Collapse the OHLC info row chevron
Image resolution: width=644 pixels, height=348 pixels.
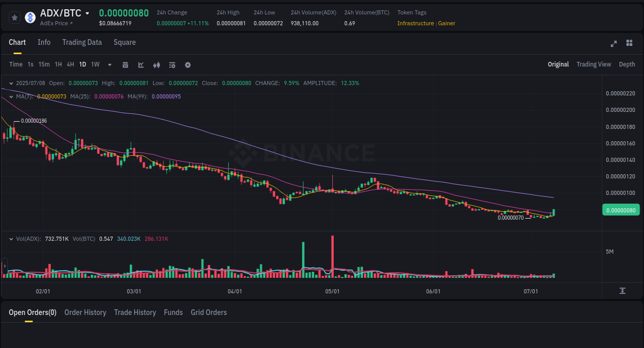(11, 83)
